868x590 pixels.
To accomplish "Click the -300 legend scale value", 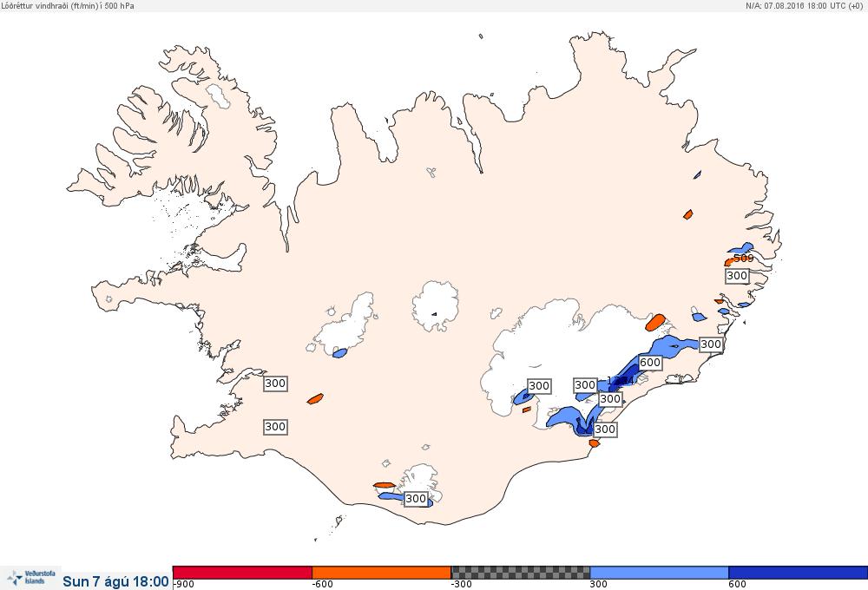I will coord(462,585).
